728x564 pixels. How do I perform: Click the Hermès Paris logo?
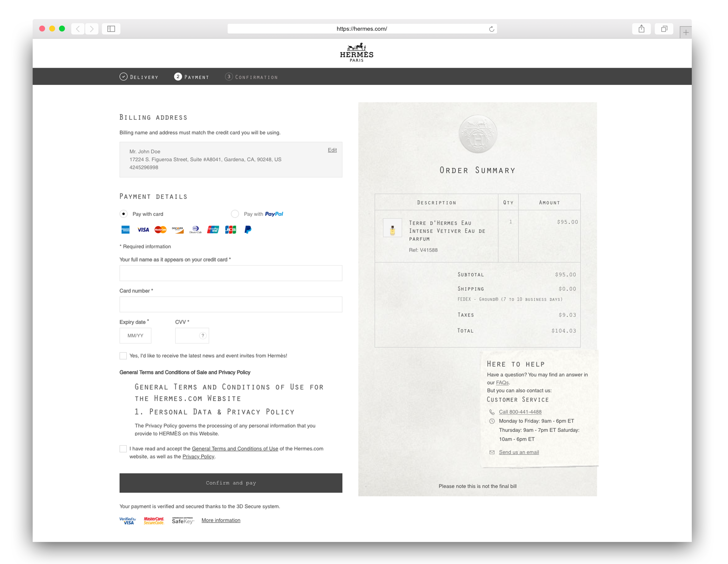[357, 52]
